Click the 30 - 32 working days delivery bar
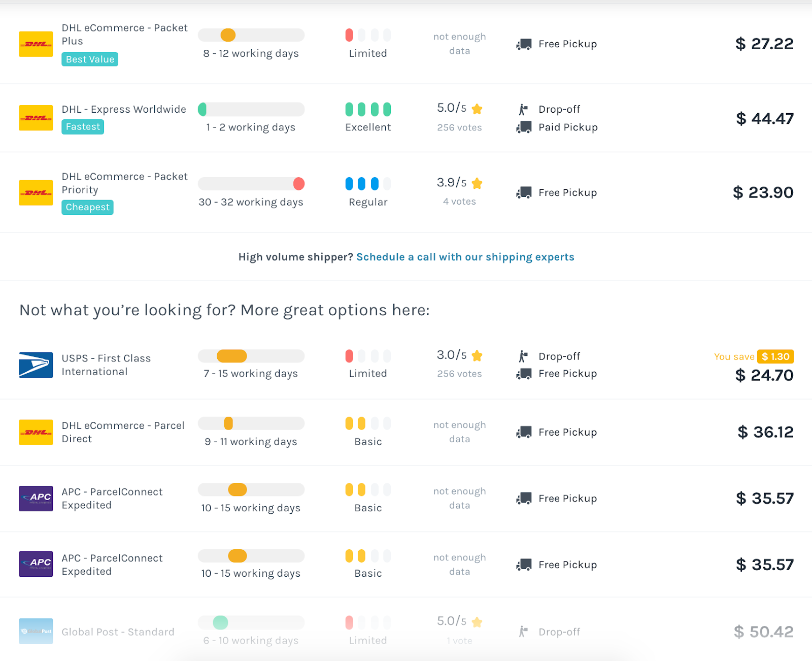812x661 pixels. click(x=251, y=183)
